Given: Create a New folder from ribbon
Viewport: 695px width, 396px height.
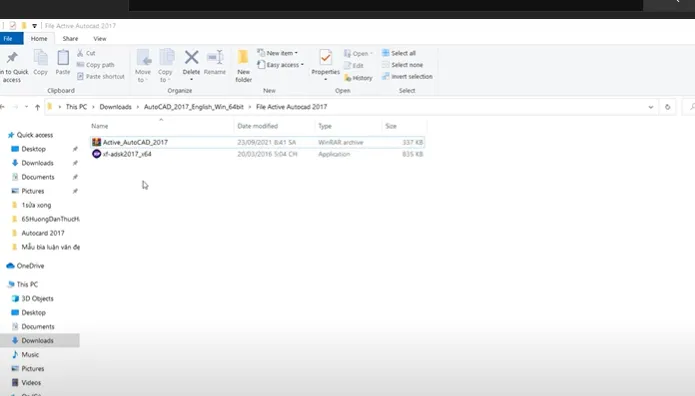Looking at the screenshot, I should tap(243, 66).
